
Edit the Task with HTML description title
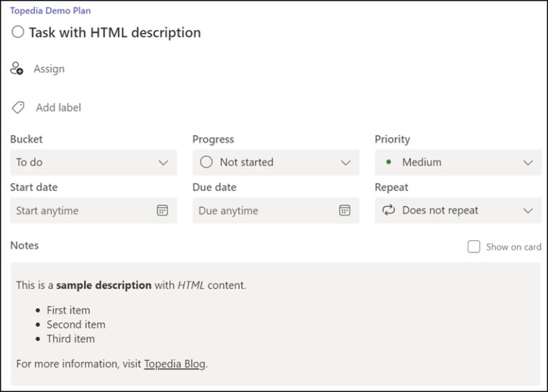pyautogui.click(x=115, y=33)
